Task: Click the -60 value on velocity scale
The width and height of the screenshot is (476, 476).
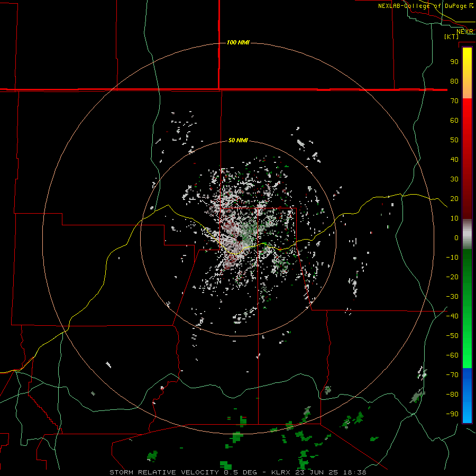Action: tap(452, 355)
